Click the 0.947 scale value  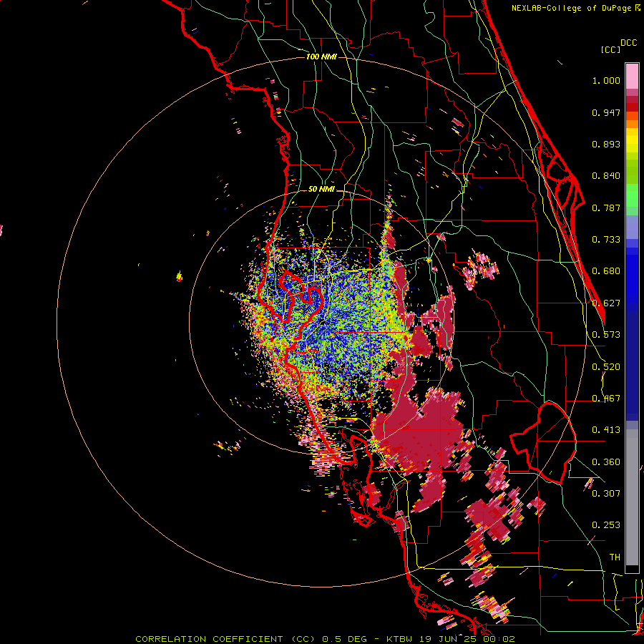tap(606, 112)
